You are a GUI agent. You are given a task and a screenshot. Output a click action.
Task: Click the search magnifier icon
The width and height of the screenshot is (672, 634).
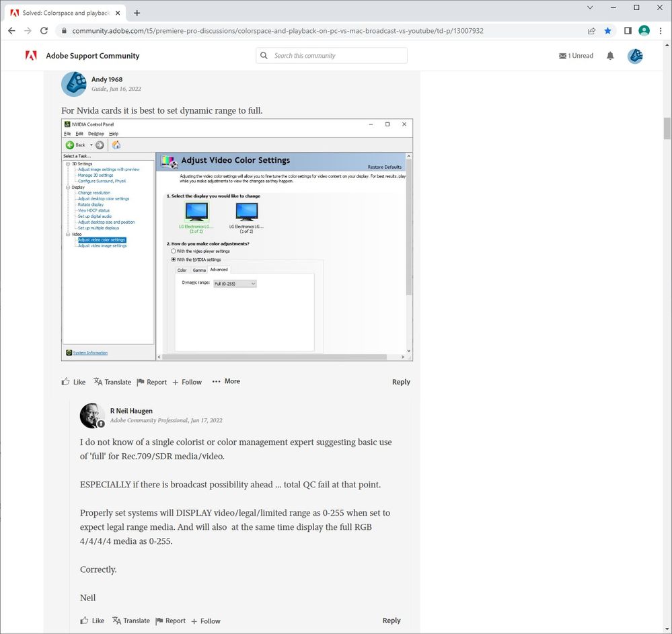[x=264, y=56]
